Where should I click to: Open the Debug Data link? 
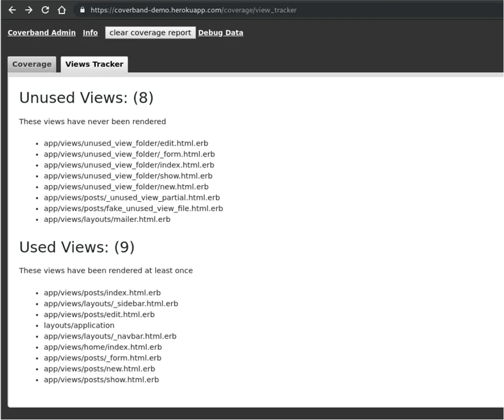pos(221,33)
